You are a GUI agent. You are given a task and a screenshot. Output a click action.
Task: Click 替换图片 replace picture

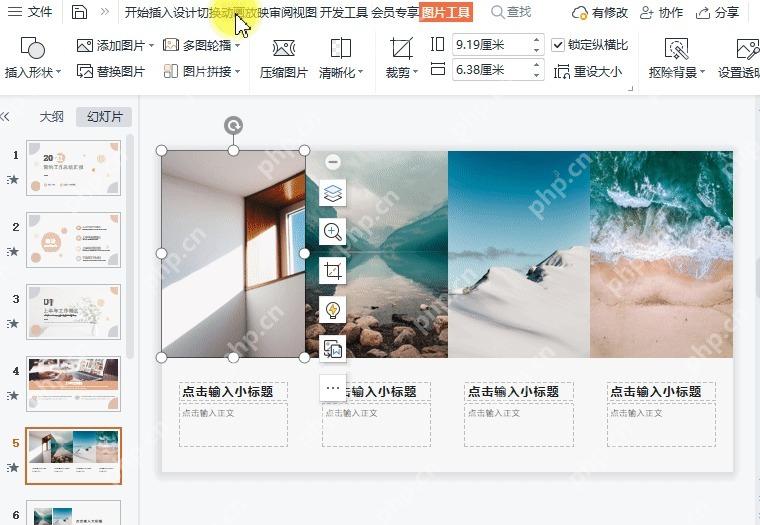pyautogui.click(x=111, y=72)
